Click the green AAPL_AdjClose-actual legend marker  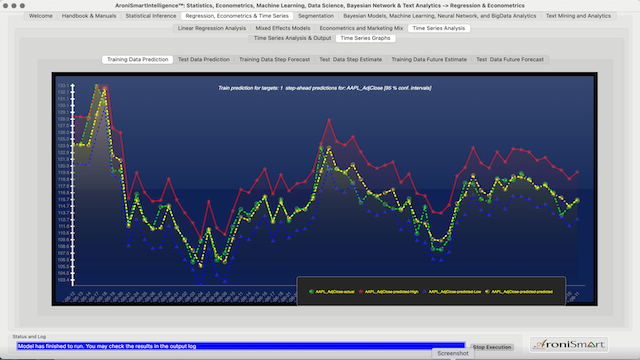pyautogui.click(x=311, y=291)
